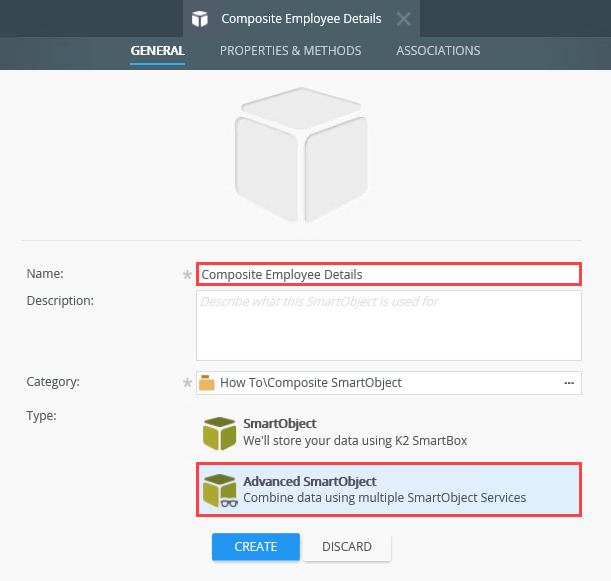Click the Advanced SmartObject glasses cube icon
The height and width of the screenshot is (581, 611).
coord(220,491)
